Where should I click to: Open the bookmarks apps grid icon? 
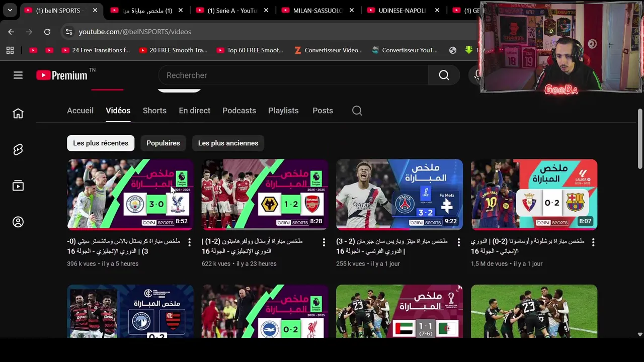[10, 50]
